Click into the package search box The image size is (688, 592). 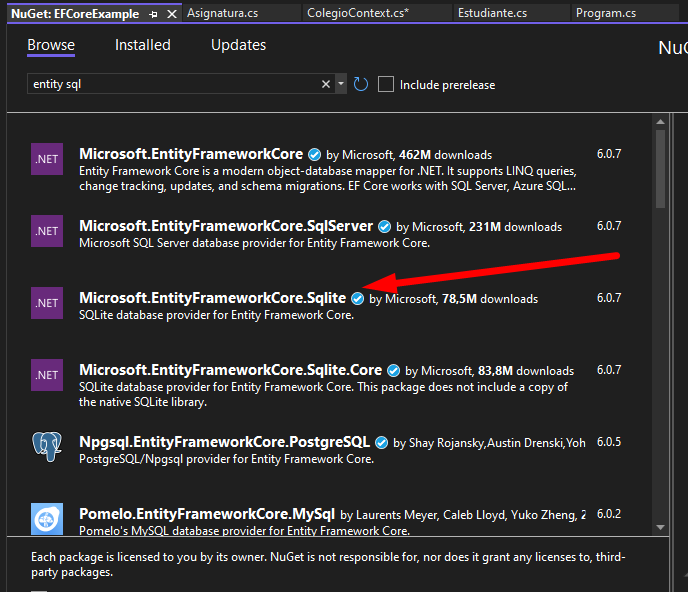[x=170, y=85]
